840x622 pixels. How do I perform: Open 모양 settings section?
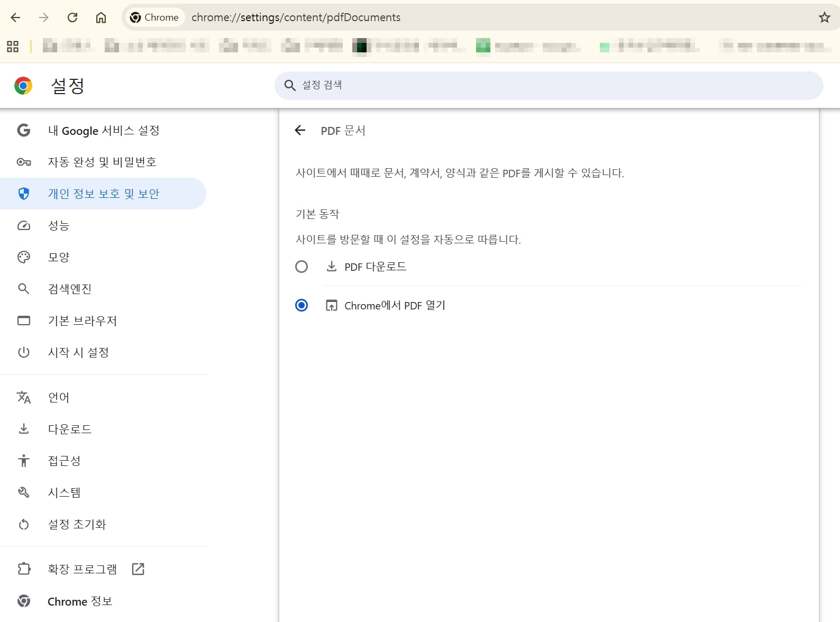pos(103,257)
